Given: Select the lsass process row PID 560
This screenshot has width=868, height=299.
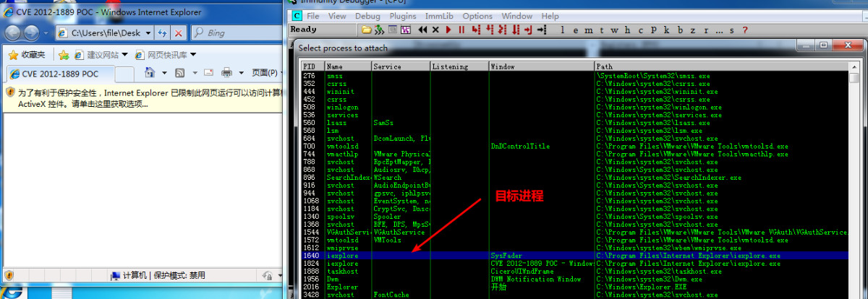Looking at the screenshot, I should 575,123.
